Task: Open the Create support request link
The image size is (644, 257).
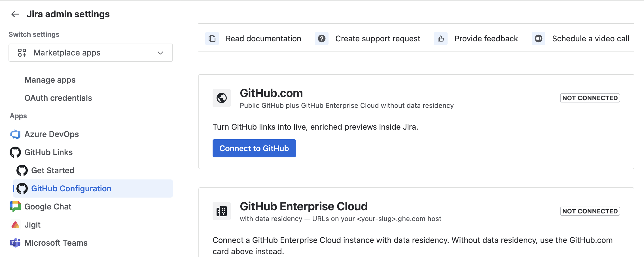Action: tap(378, 38)
